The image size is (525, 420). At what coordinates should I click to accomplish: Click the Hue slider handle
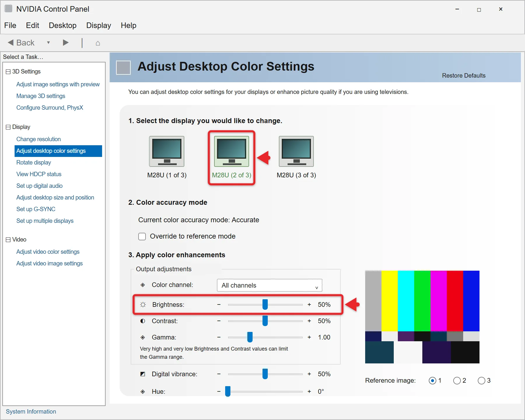click(x=228, y=391)
